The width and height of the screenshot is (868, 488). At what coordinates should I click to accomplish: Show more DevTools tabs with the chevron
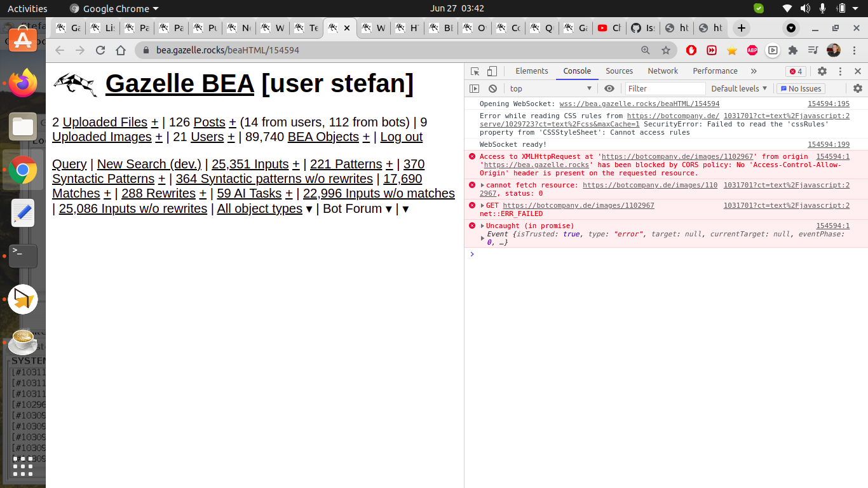(754, 71)
